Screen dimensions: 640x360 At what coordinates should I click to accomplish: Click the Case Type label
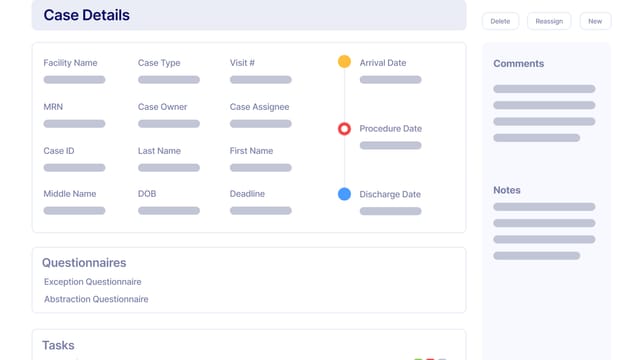159,63
